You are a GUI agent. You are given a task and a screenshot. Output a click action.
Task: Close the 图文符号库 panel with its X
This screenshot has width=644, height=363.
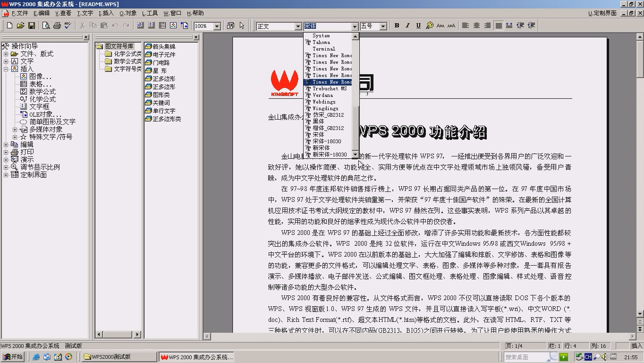196,37
